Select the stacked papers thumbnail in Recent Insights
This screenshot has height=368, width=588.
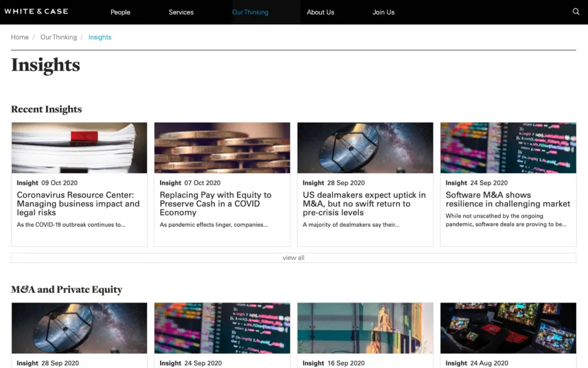[79, 148]
